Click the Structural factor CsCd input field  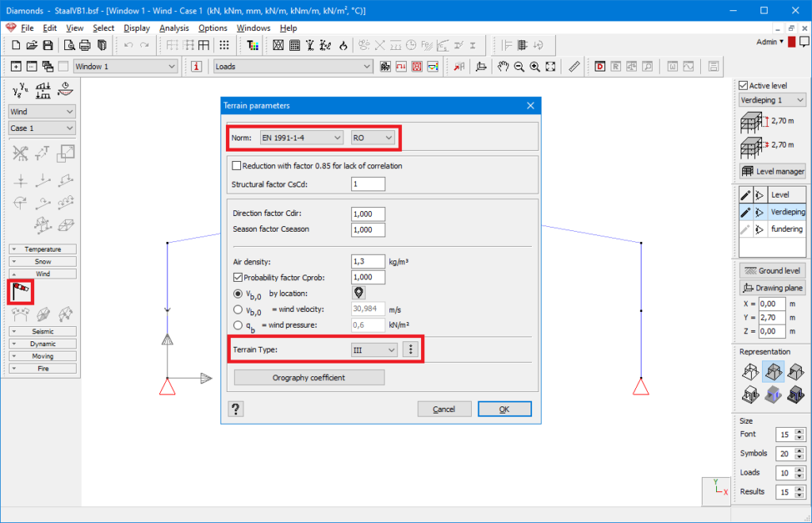coord(368,184)
